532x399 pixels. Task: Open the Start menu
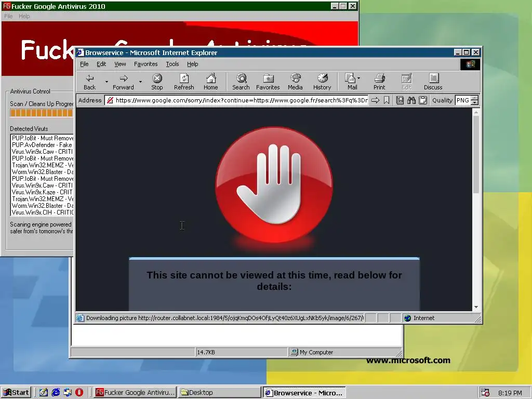point(16,393)
